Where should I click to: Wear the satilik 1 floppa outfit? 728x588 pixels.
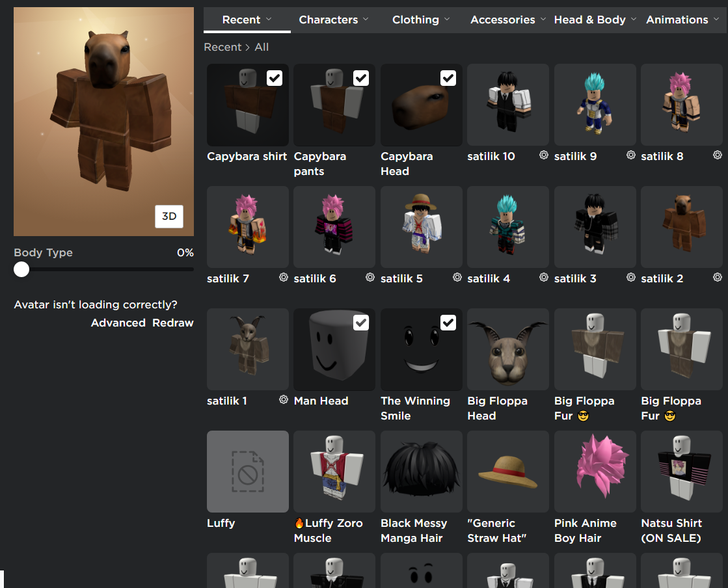coord(247,349)
